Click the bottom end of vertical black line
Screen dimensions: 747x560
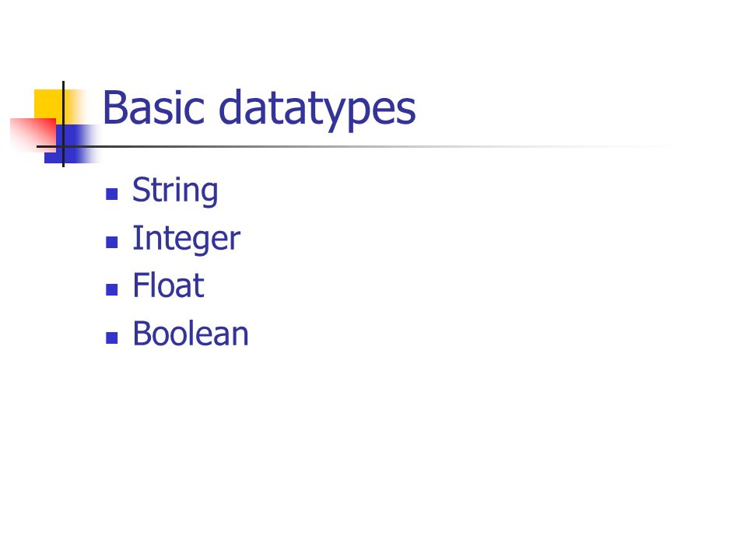(x=63, y=165)
